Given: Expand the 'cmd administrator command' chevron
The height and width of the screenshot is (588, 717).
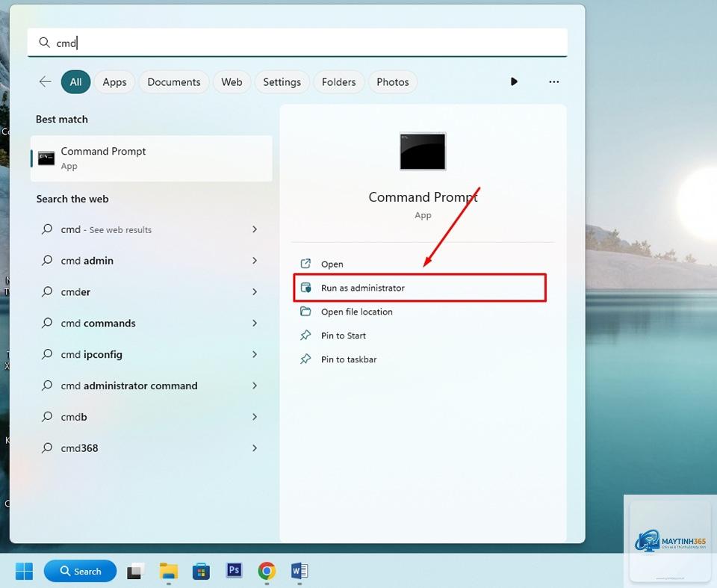Looking at the screenshot, I should click(255, 386).
